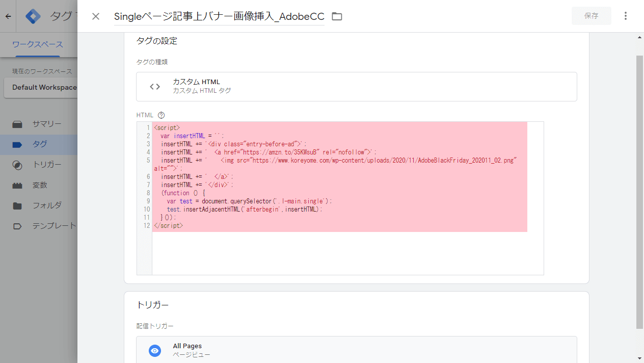Click the タグの種類 label
This screenshot has height=363, width=644.
click(x=152, y=62)
